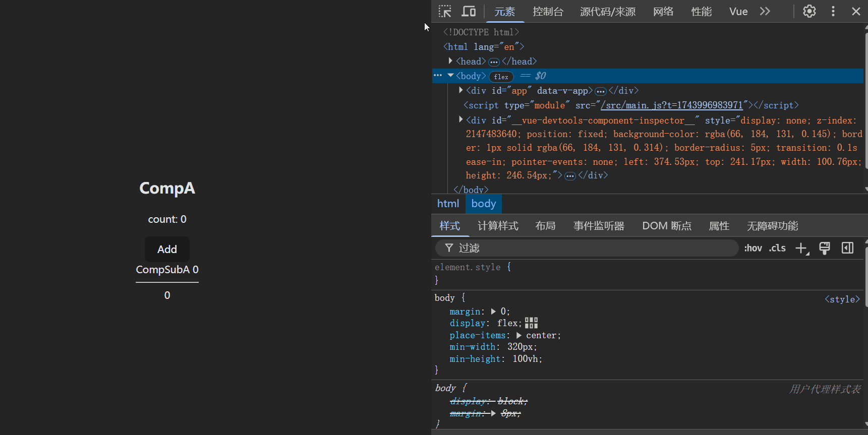Toggle the .cls element classes panel

coord(777,248)
